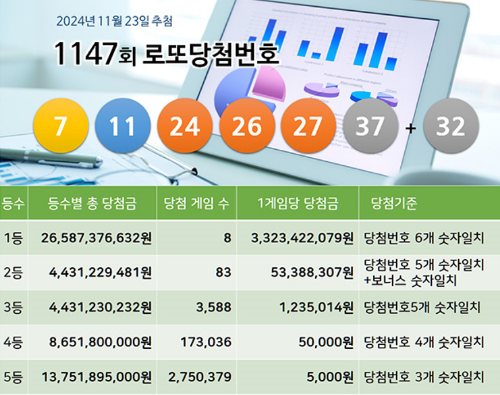Click total prize 4,431,230,232원

tap(101, 307)
